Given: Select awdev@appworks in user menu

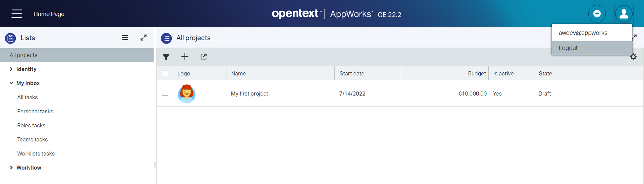Looking at the screenshot, I should click(583, 33).
